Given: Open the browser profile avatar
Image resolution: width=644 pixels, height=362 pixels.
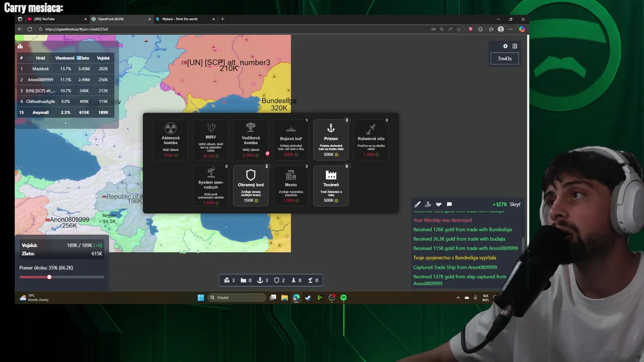Looking at the screenshot, I should pyautogui.click(x=501, y=29).
